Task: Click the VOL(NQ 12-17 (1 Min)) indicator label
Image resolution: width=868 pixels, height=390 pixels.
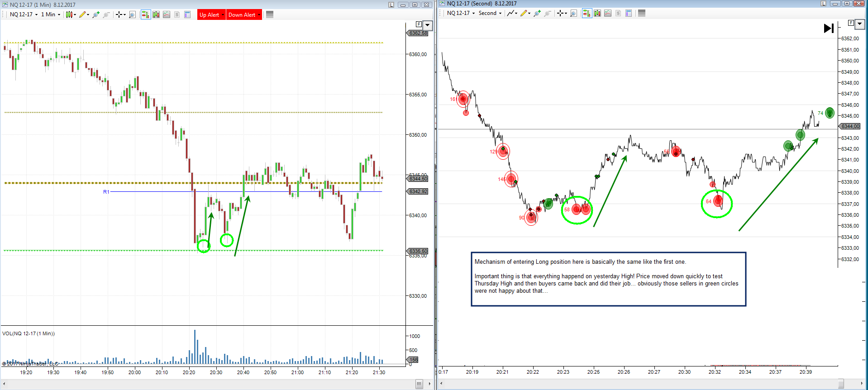Action: tap(29, 333)
